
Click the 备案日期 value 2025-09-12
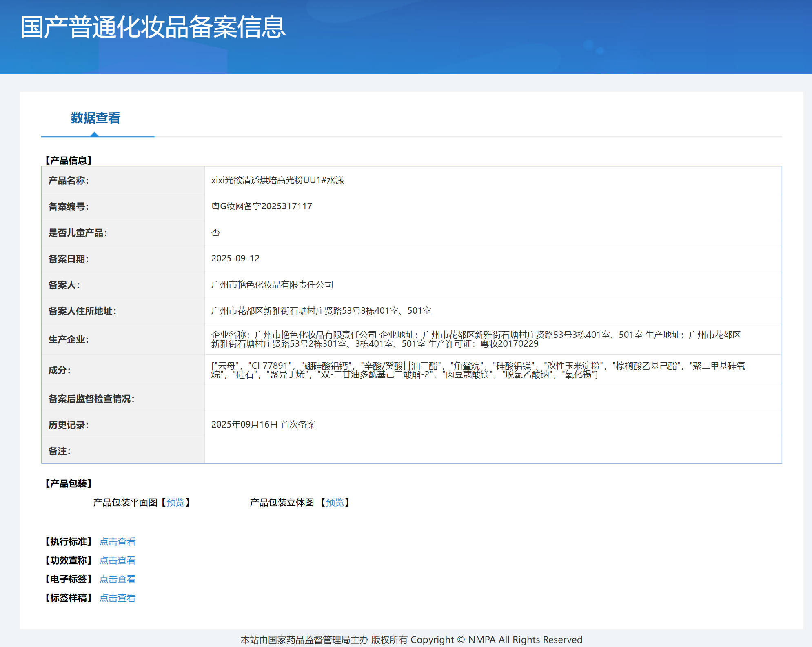click(x=235, y=258)
